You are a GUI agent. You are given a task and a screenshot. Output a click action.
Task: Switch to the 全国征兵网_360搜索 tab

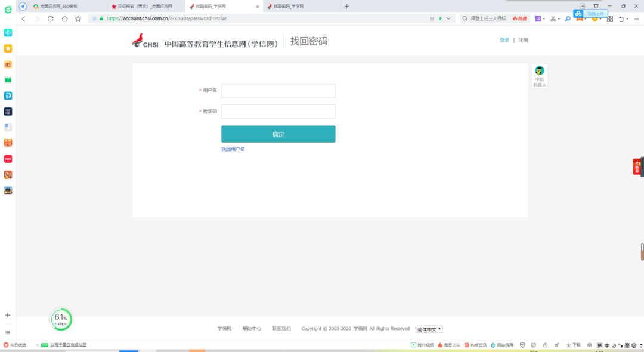pyautogui.click(x=66, y=6)
